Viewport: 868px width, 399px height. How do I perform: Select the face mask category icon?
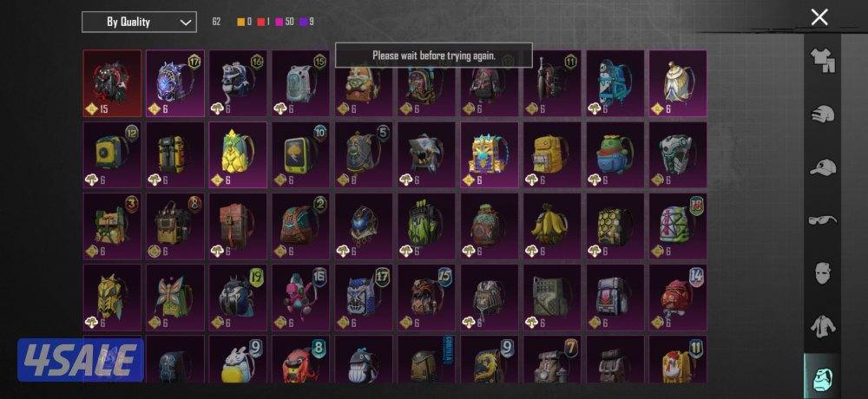822,273
